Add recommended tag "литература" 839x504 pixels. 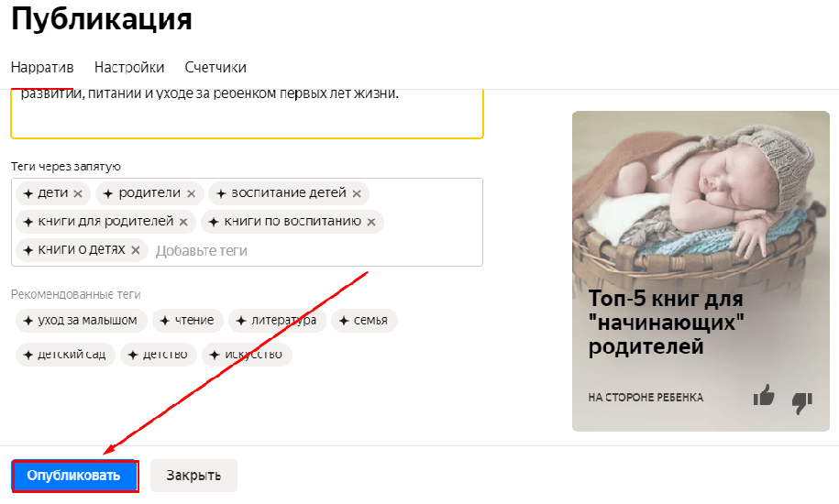tap(277, 321)
